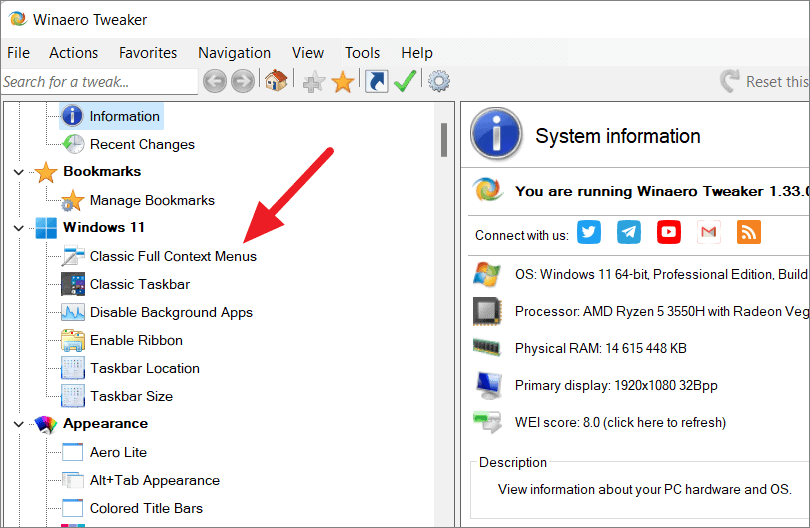Click the Manage Bookmarks star icon

(72, 200)
